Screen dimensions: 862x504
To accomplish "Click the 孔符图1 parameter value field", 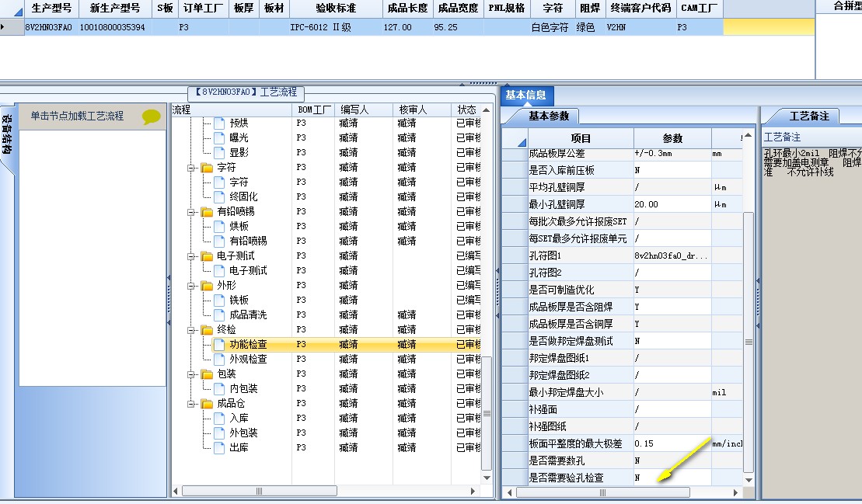I will click(672, 255).
